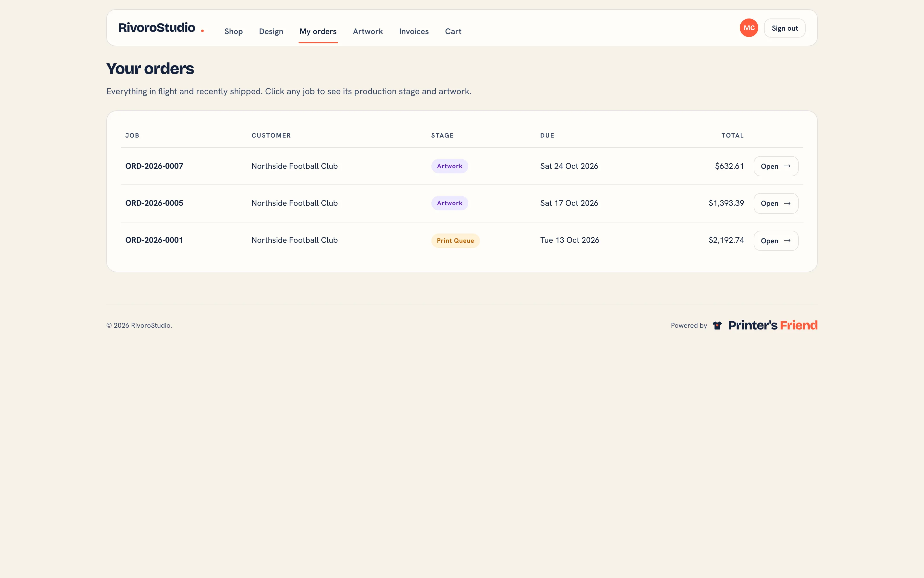Open the Shop tab
The height and width of the screenshot is (578, 924).
(234, 31)
